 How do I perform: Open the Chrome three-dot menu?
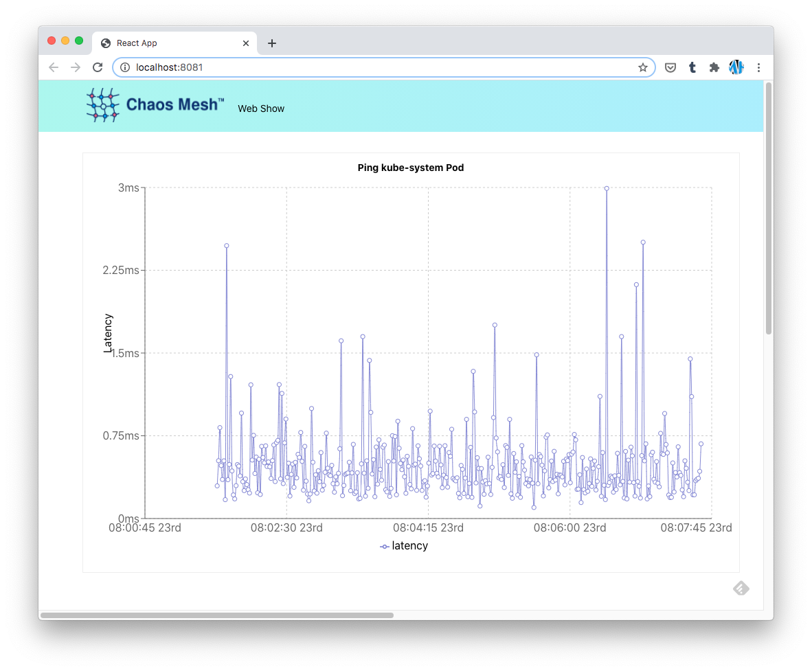pyautogui.click(x=758, y=67)
